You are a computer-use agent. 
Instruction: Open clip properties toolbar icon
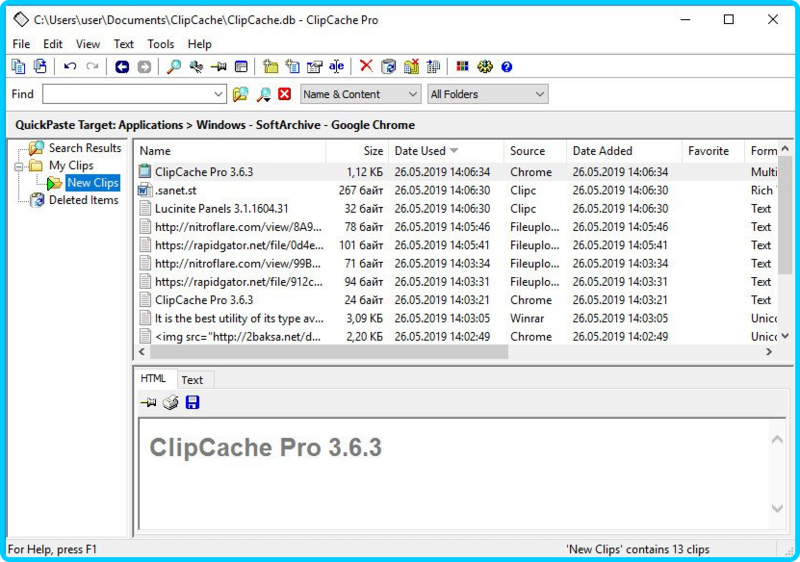pos(315,66)
